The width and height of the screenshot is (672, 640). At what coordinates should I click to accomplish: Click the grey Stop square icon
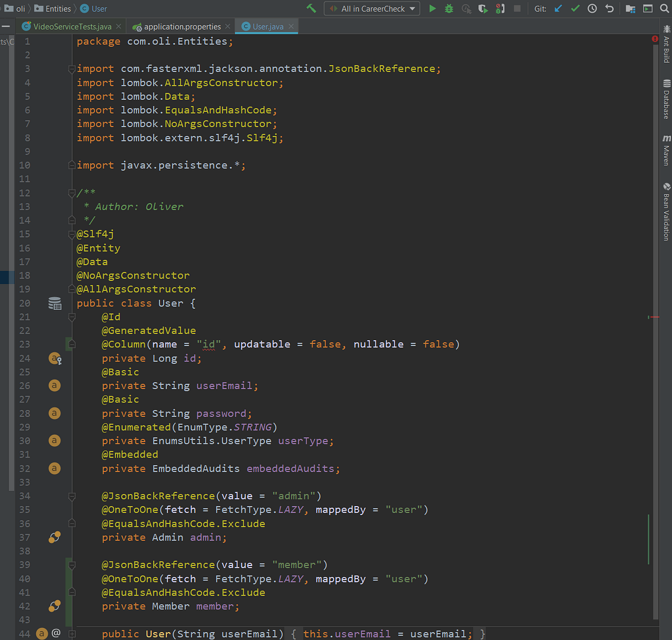[x=517, y=8]
